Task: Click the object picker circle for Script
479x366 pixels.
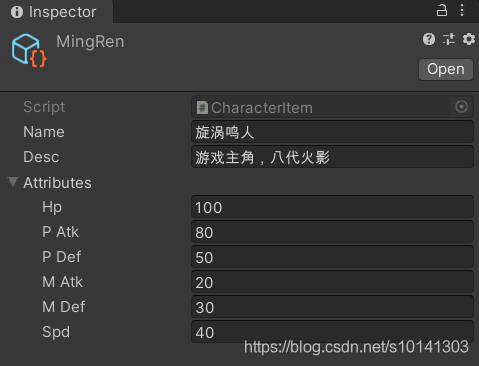Action: [461, 107]
